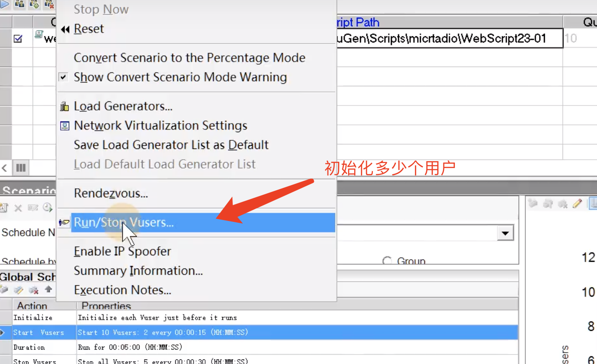Click the gray X Delete Schedule icon
This screenshot has width=597, height=364.
(x=18, y=208)
